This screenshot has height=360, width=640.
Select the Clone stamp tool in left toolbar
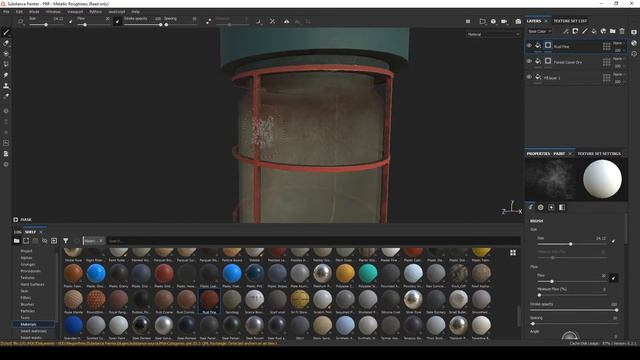(6, 86)
